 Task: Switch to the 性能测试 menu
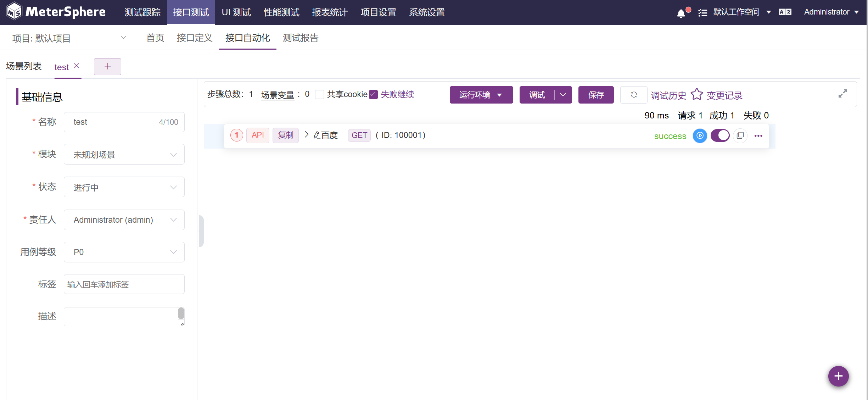pos(281,12)
